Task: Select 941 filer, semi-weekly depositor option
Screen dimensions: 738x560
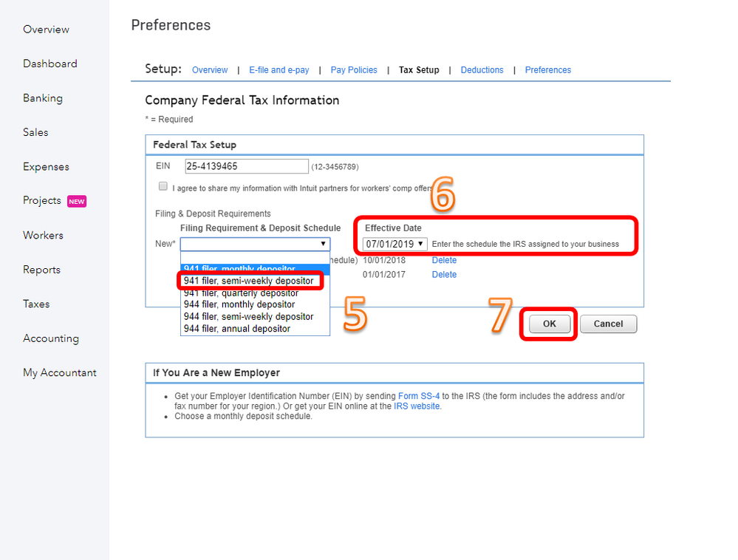Action: pyautogui.click(x=248, y=281)
